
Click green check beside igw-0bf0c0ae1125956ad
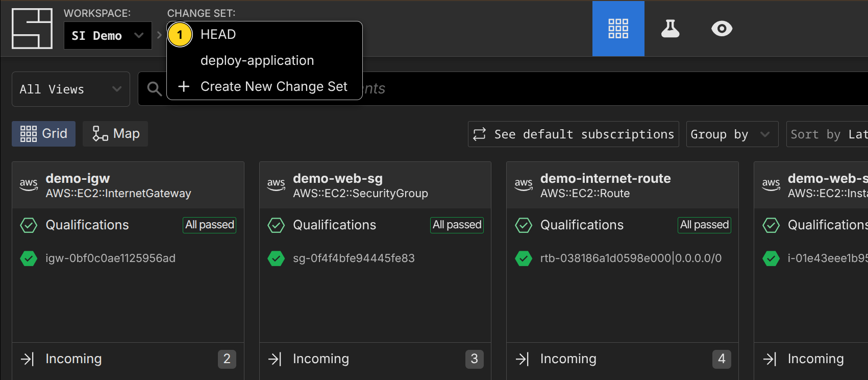click(29, 258)
